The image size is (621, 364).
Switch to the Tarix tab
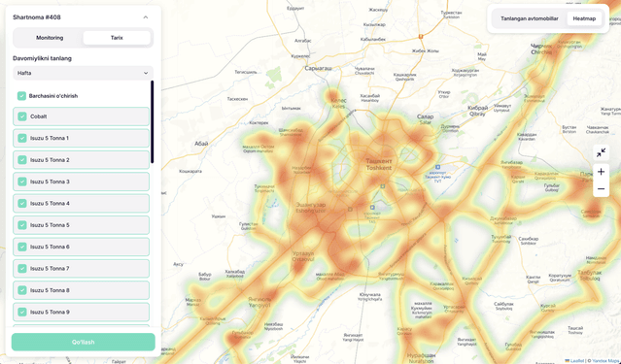tap(117, 38)
